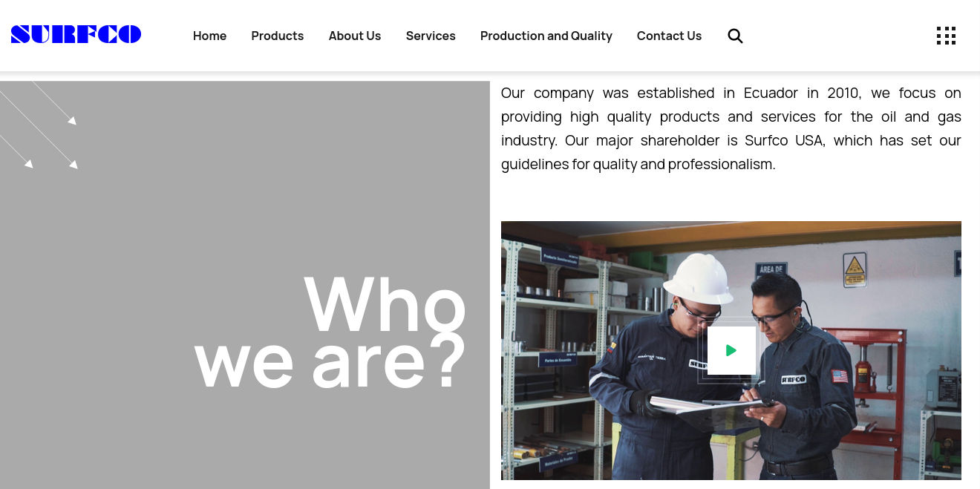980x489 pixels.
Task: Visit the Contact Us page
Action: (669, 36)
